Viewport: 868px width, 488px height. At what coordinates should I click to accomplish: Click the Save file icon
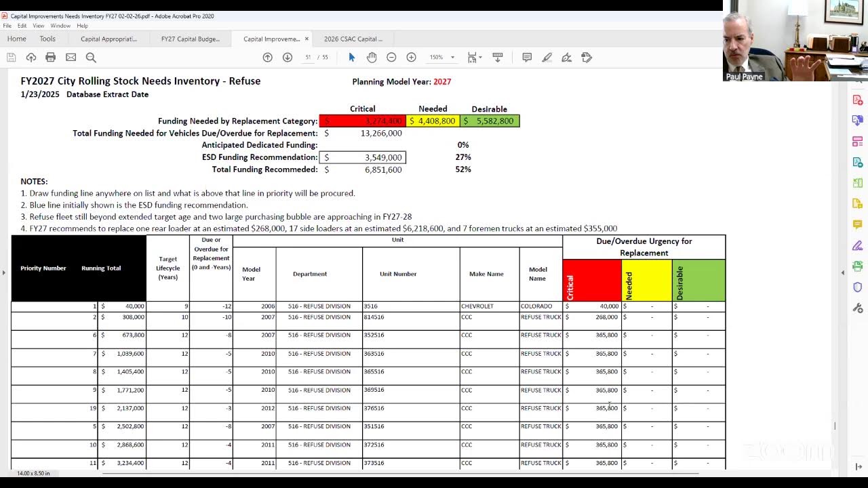pyautogui.click(x=12, y=58)
